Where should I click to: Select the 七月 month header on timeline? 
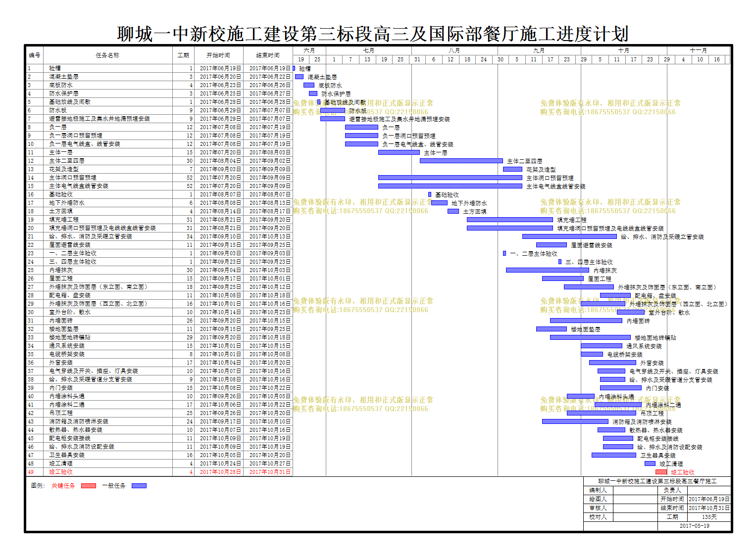(x=369, y=50)
